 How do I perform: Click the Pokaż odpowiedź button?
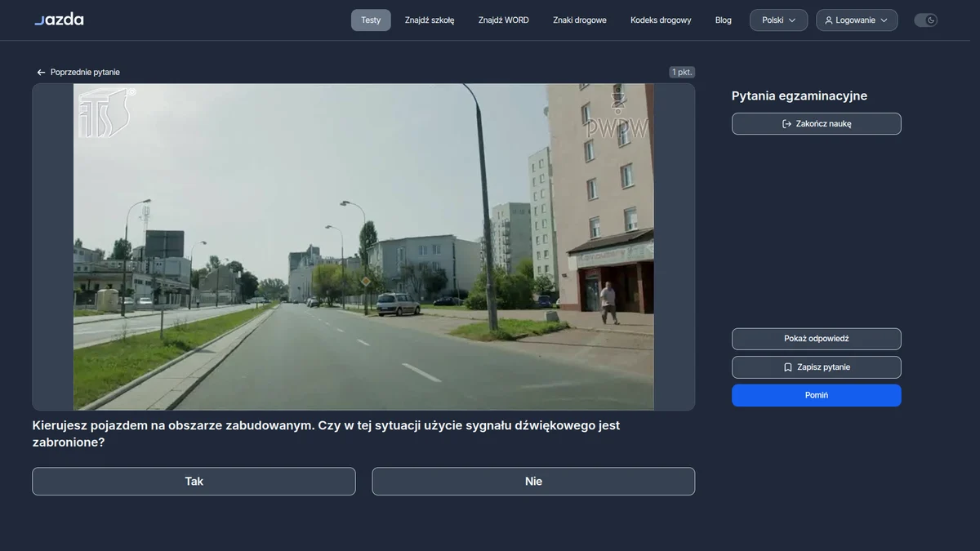point(817,339)
